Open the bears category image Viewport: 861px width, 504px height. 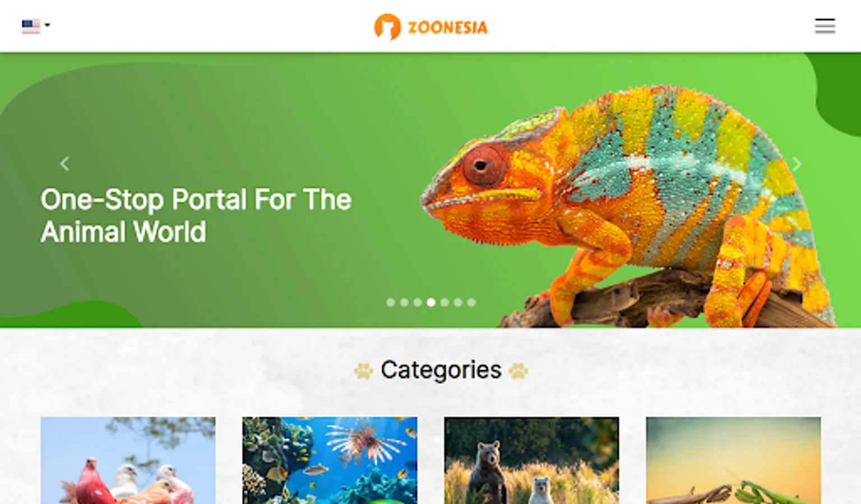pyautogui.click(x=531, y=460)
